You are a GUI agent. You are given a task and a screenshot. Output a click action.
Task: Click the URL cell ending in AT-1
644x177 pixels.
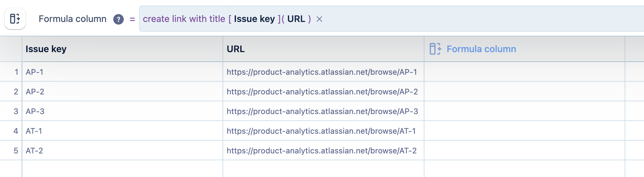[x=321, y=131]
